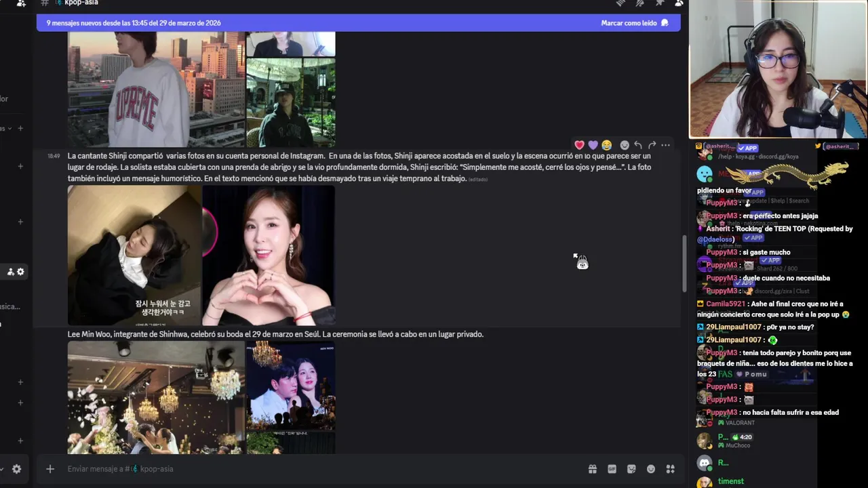The image size is (868, 488).
Task: Click the red heart quick reaction
Action: click(579, 145)
